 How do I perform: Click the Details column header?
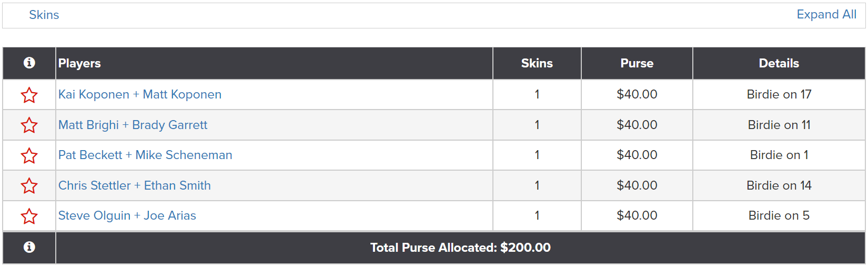(x=779, y=63)
